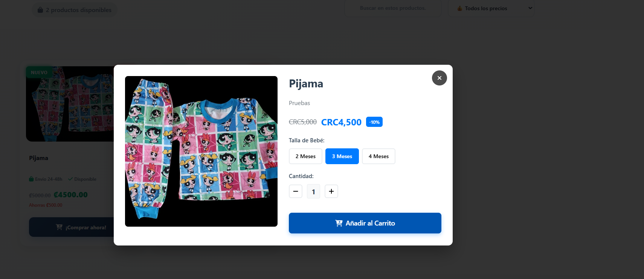Viewport: 644px width, 279px height.
Task: Decrease quantity with the minus button
Action: [x=296, y=191]
